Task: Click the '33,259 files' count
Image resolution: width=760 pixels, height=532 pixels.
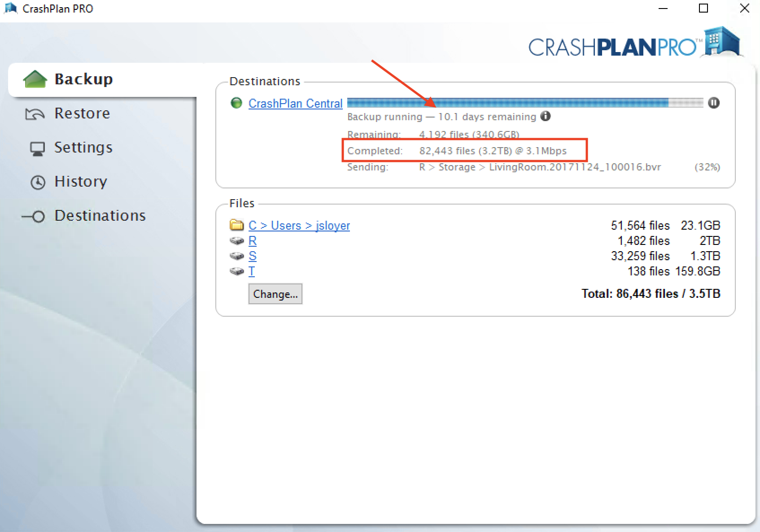Action: [640, 256]
